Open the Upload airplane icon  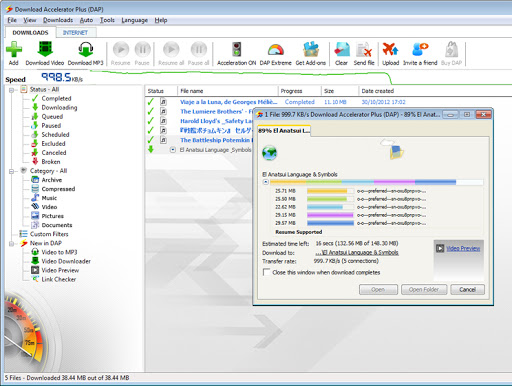point(390,50)
